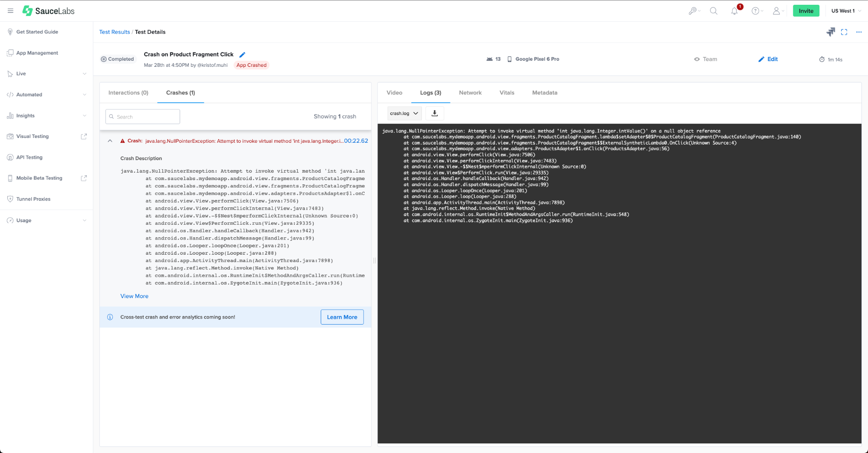
Task: Expand the Automated sidebar section
Action: pos(46,95)
